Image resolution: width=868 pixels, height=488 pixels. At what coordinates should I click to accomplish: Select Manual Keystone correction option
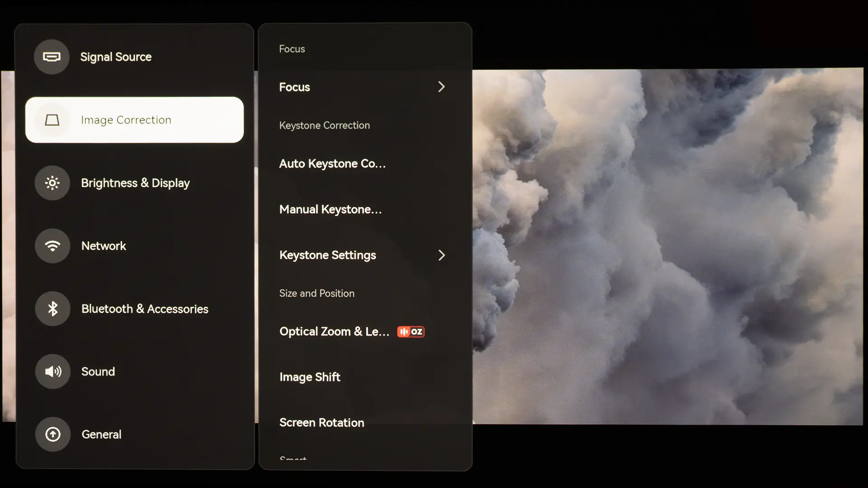pyautogui.click(x=365, y=209)
